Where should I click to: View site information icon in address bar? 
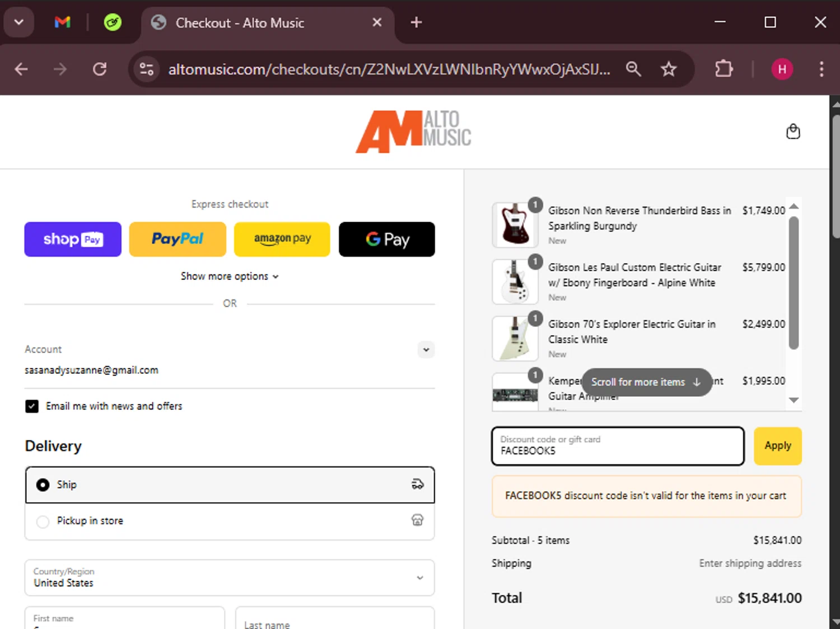coord(147,69)
